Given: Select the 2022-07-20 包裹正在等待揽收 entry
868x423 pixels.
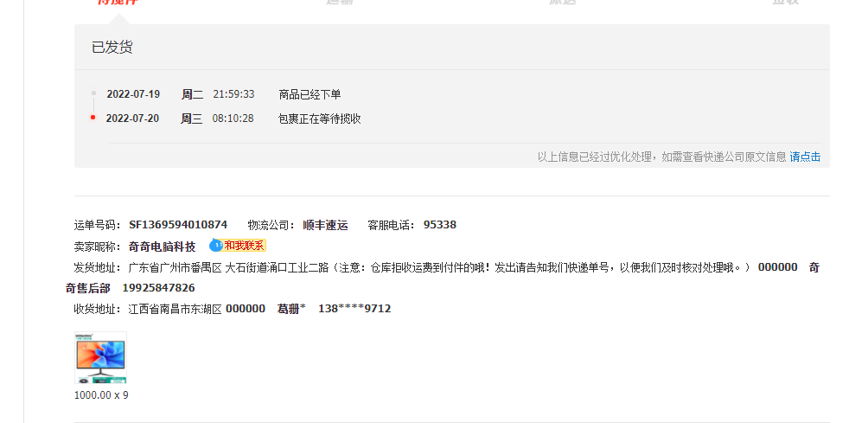Looking at the screenshot, I should (x=233, y=119).
